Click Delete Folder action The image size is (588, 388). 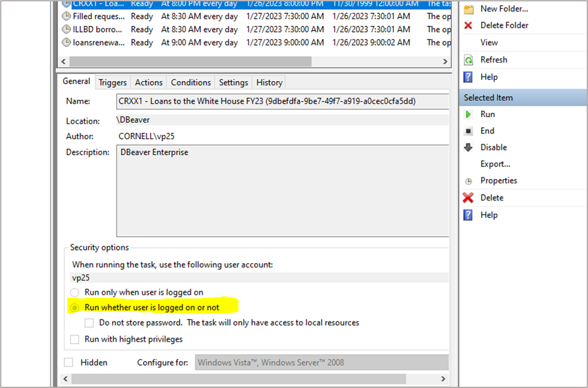[x=504, y=25]
